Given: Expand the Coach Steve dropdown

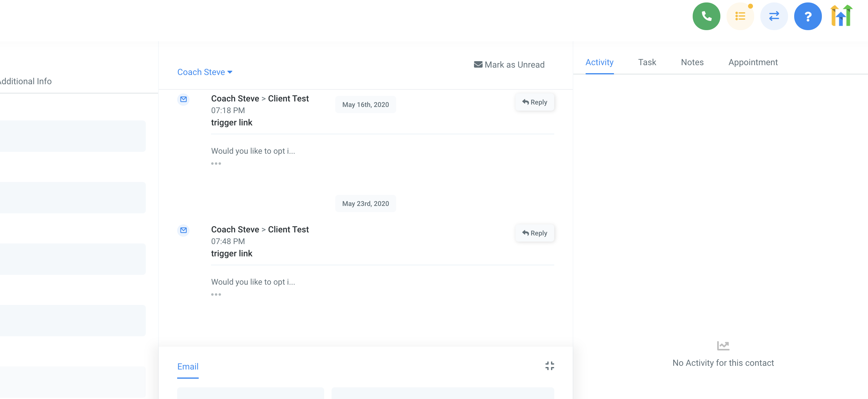Looking at the screenshot, I should [x=205, y=72].
